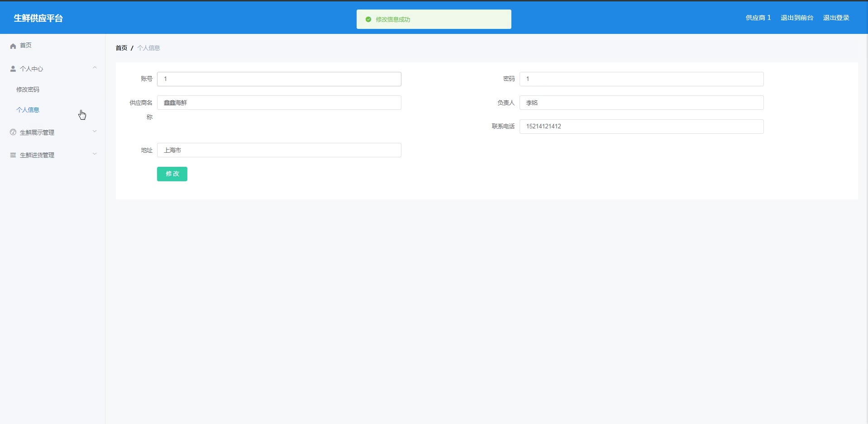This screenshot has width=868, height=424.
Task: Click the 账号 field label
Action: click(147, 79)
